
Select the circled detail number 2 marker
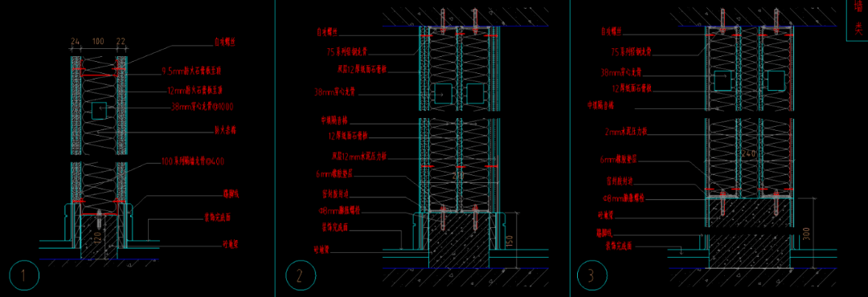coord(301,275)
